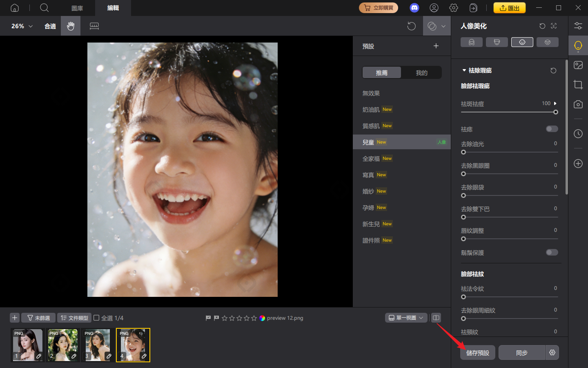588x368 pixels.
Task: Enable the 祛痣 toggle switch
Action: pos(552,129)
